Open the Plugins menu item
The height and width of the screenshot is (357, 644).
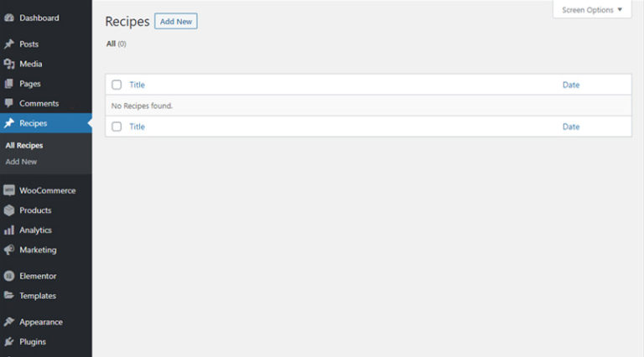pos(33,342)
